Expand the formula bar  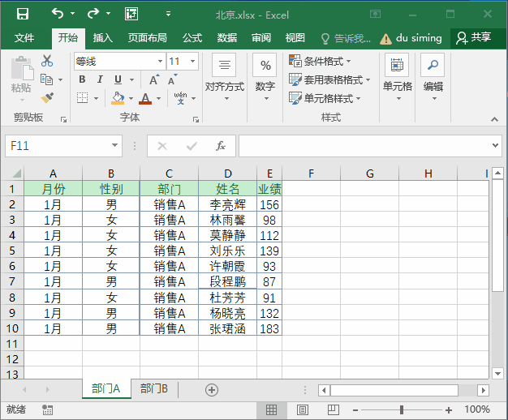click(x=495, y=145)
